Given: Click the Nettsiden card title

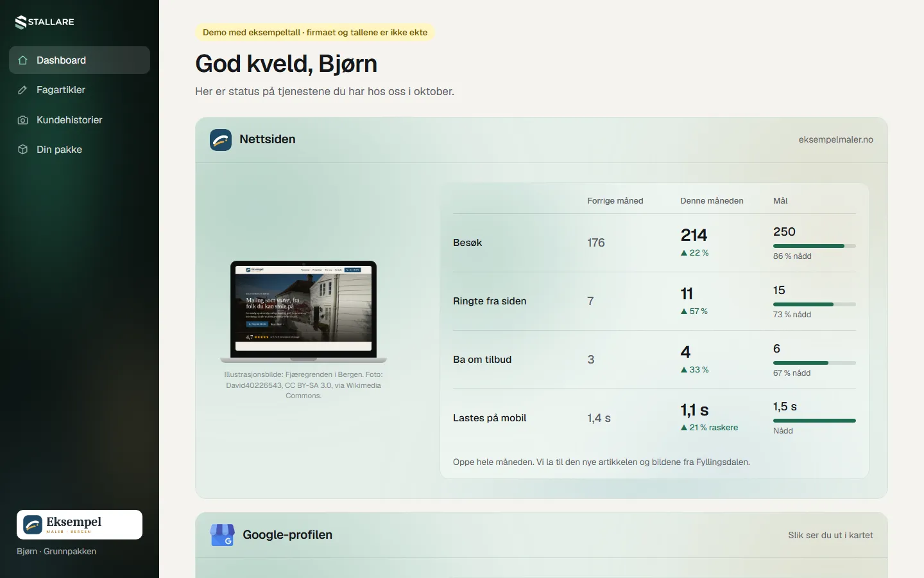Looking at the screenshot, I should pos(268,139).
